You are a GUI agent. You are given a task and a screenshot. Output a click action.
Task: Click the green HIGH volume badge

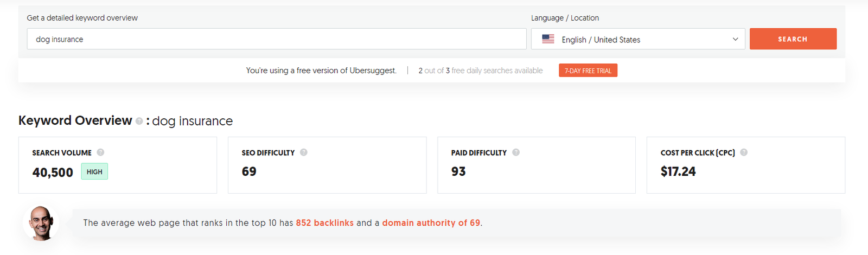[x=94, y=171]
